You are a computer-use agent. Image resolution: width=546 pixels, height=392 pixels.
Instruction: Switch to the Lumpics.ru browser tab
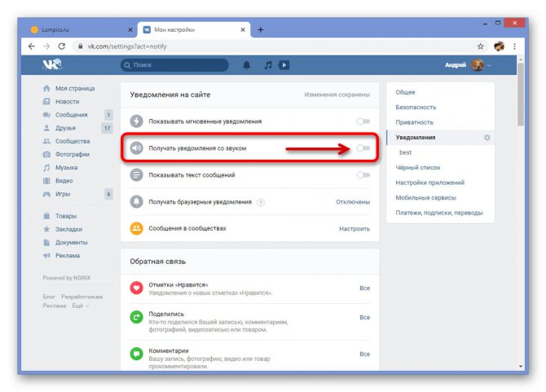pyautogui.click(x=81, y=30)
